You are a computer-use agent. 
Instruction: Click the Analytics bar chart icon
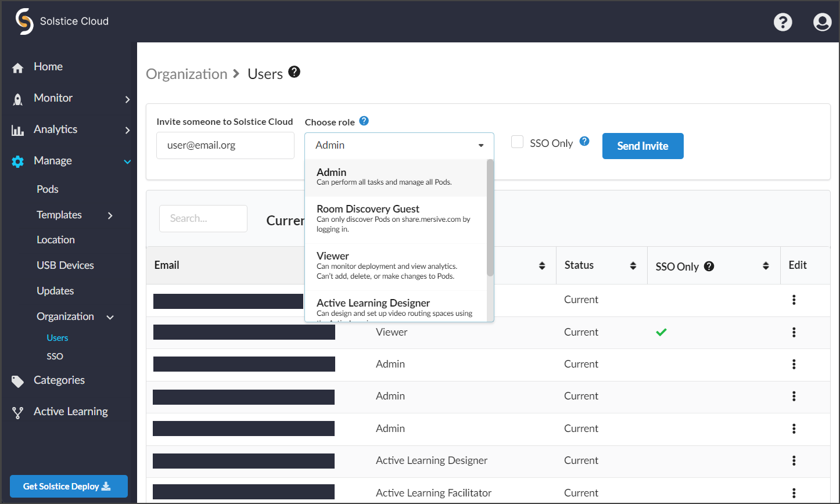click(18, 131)
